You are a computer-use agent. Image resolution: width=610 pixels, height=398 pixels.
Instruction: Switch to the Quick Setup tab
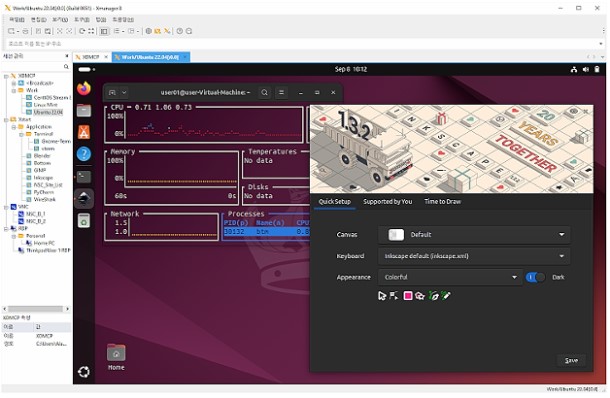point(335,202)
